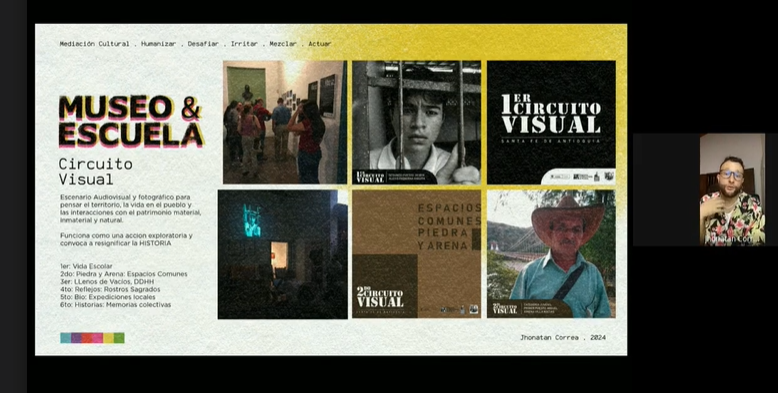Click the 'Funciona como una accion exploratoria' paragraph
Image resolution: width=778 pixels, height=393 pixels.
pyautogui.click(x=127, y=240)
